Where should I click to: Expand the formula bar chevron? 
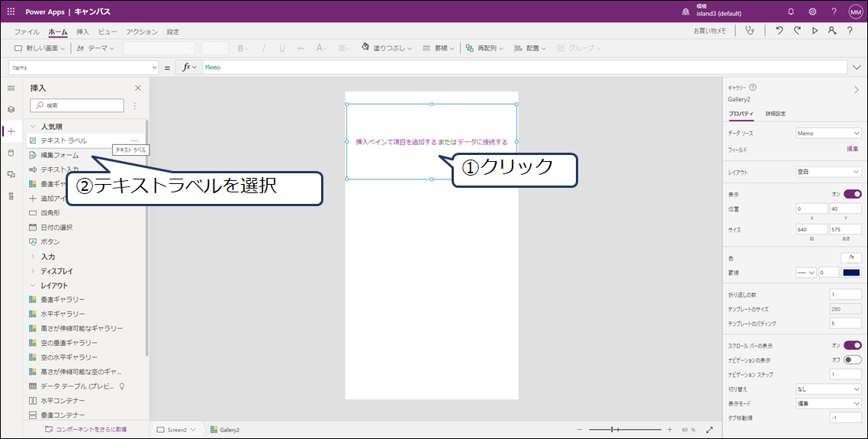[x=857, y=68]
